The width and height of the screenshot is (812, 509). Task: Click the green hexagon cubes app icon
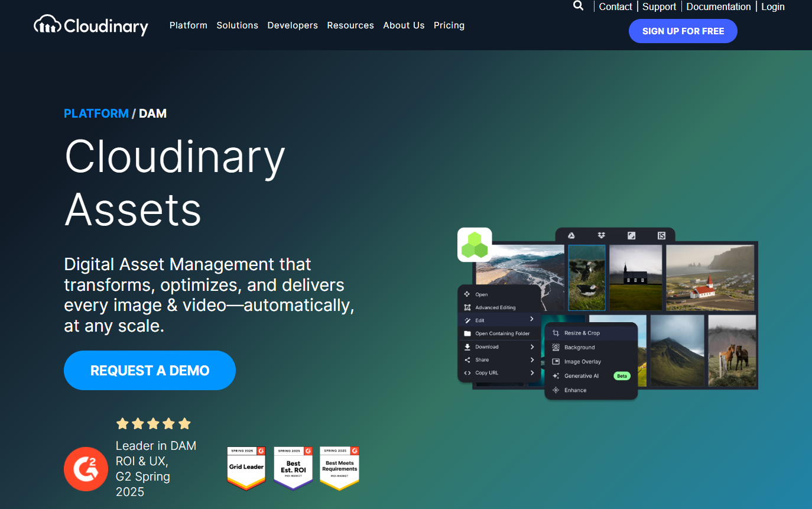point(475,245)
